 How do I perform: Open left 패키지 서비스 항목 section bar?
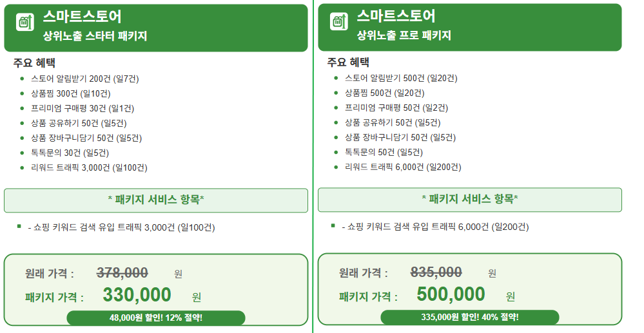click(156, 200)
